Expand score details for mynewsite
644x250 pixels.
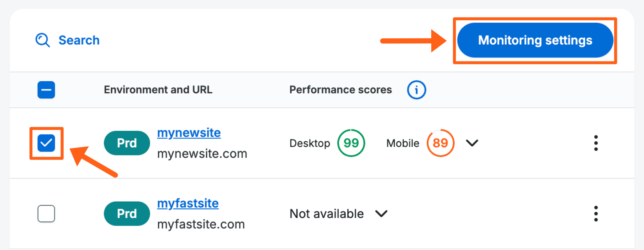pos(472,143)
